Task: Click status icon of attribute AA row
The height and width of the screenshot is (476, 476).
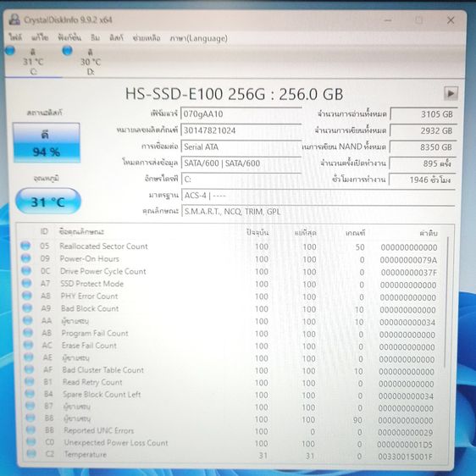Action: click(x=28, y=320)
